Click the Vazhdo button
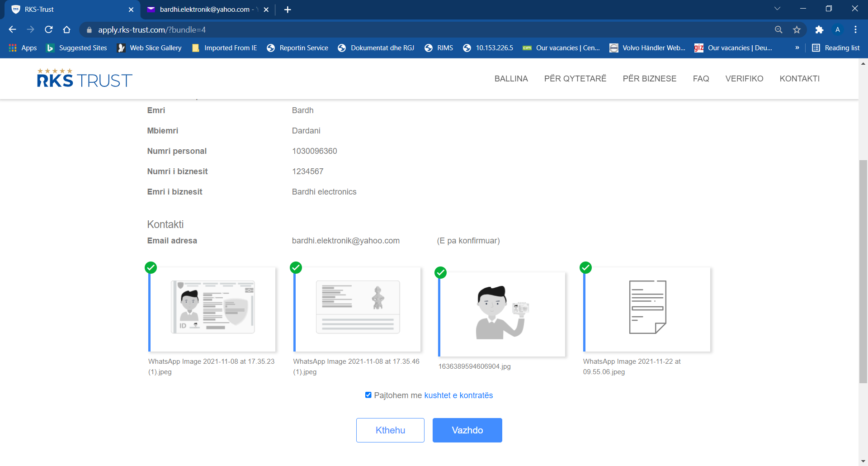The height and width of the screenshot is (466, 868). pos(467,430)
